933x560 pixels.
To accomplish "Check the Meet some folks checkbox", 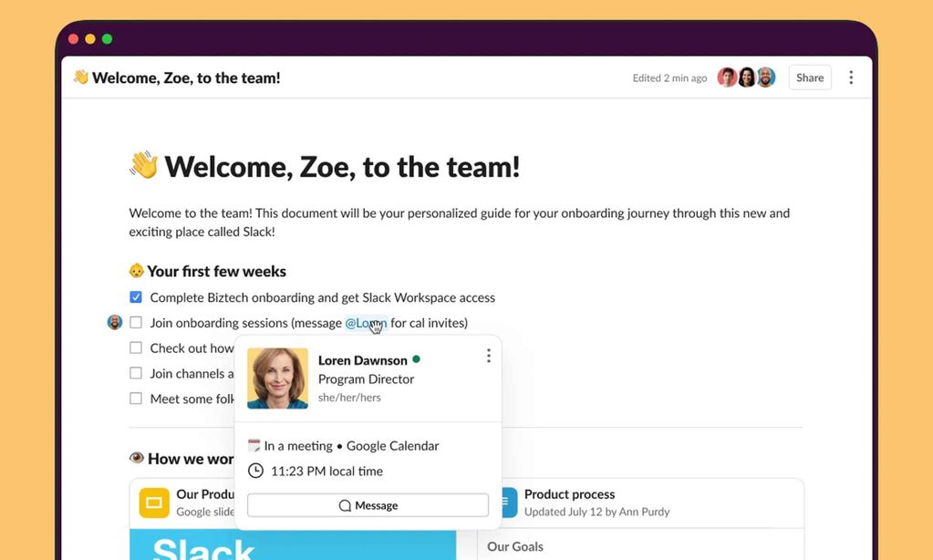I will coord(135,398).
